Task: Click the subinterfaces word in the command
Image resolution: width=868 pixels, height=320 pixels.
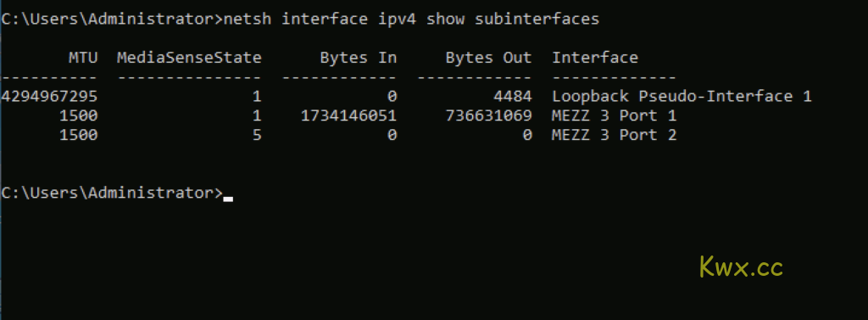Action: [537, 20]
